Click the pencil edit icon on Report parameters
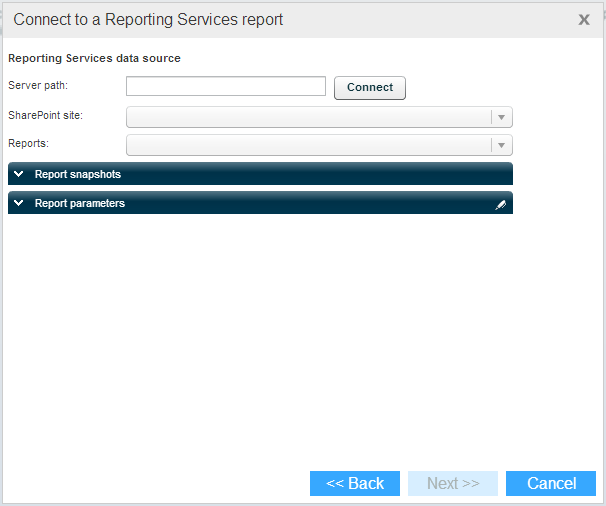 click(x=501, y=204)
